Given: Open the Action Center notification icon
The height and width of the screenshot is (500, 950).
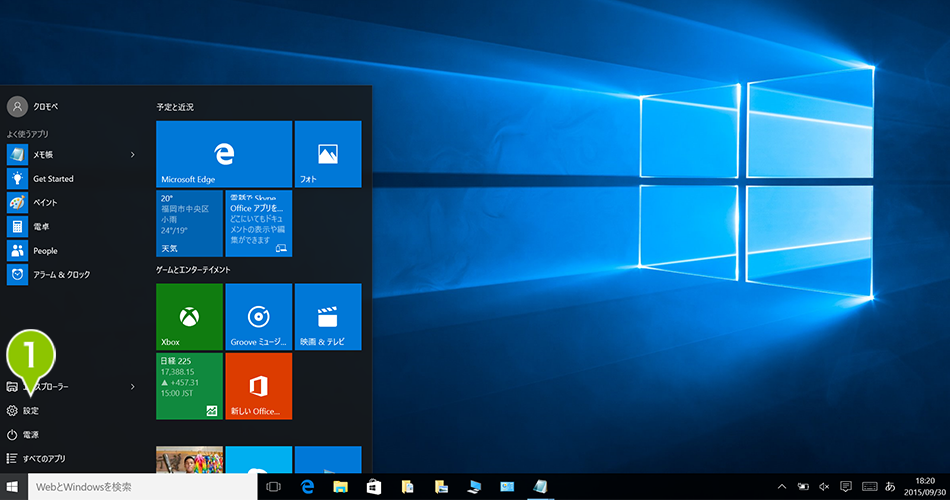Looking at the screenshot, I should [846, 487].
